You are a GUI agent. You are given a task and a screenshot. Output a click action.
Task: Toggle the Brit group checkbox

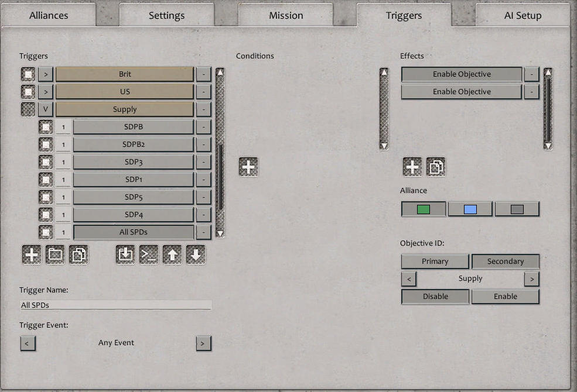point(28,74)
